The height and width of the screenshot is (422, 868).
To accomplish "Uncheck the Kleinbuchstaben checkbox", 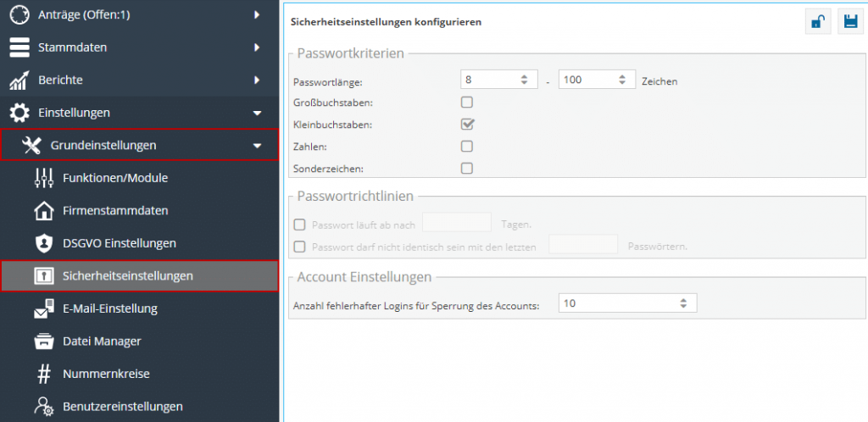I will [x=467, y=125].
